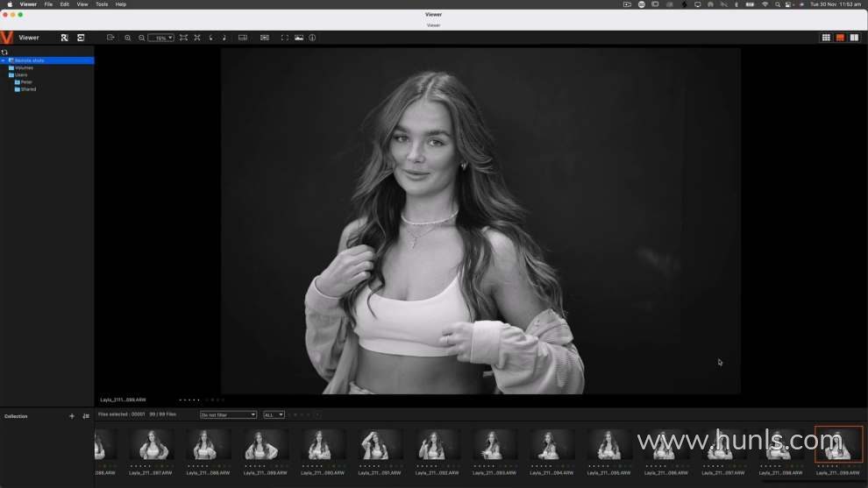The height and width of the screenshot is (488, 868).
Task: Zoom out with the magnifier minus icon
Action: [142, 38]
